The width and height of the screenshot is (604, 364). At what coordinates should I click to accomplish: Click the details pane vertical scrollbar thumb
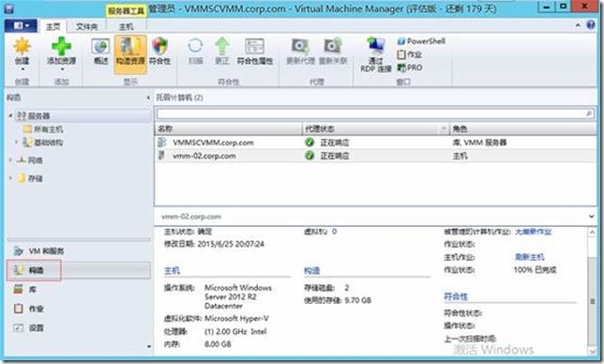tap(593, 301)
